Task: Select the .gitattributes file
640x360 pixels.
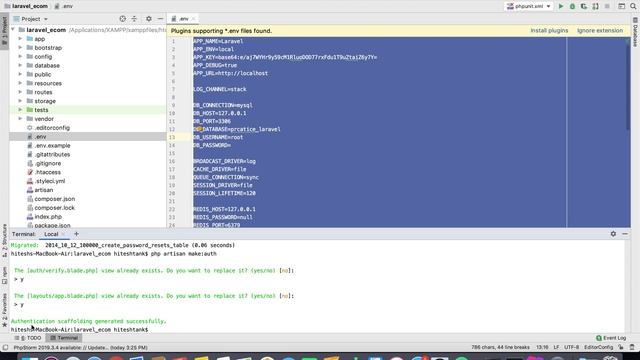Action: point(52,154)
